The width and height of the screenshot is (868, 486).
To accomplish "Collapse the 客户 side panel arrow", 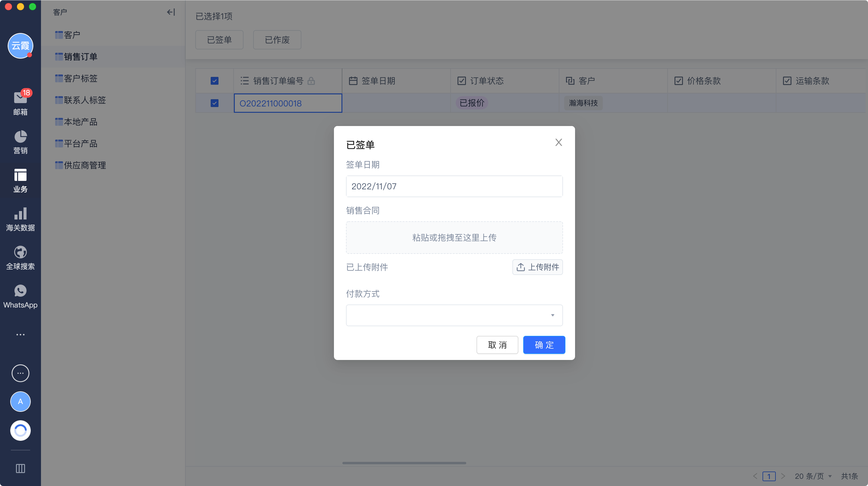I will (x=171, y=12).
